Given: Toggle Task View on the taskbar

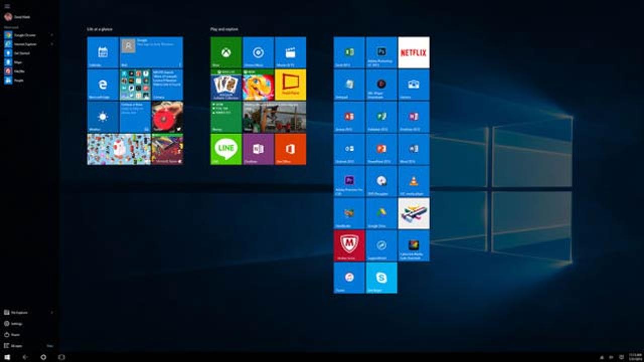Looking at the screenshot, I should tap(60, 357).
